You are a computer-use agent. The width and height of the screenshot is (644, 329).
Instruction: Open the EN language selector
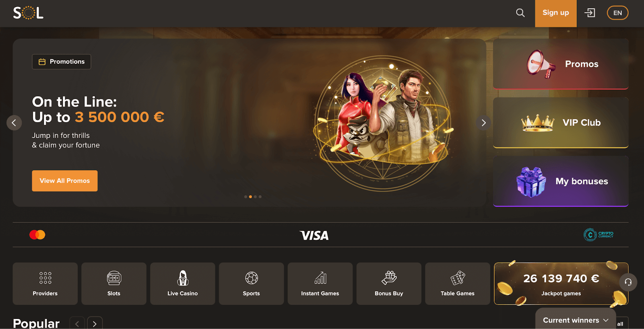(617, 13)
